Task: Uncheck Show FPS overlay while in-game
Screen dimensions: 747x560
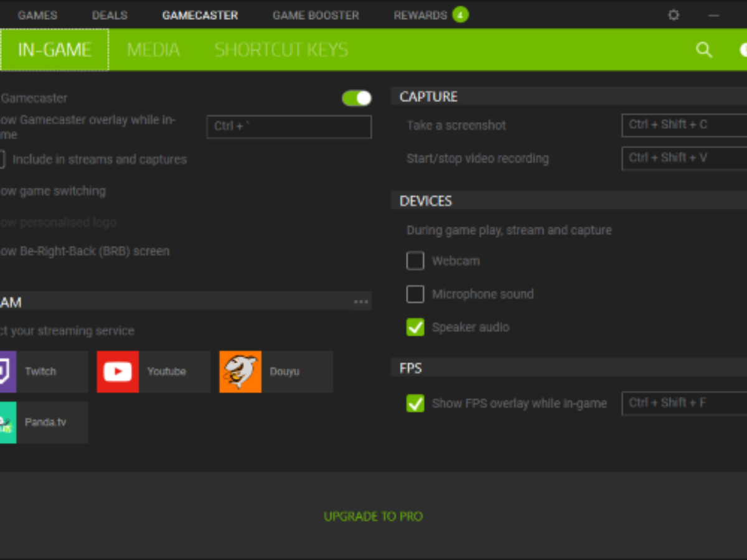Action: pyautogui.click(x=415, y=403)
